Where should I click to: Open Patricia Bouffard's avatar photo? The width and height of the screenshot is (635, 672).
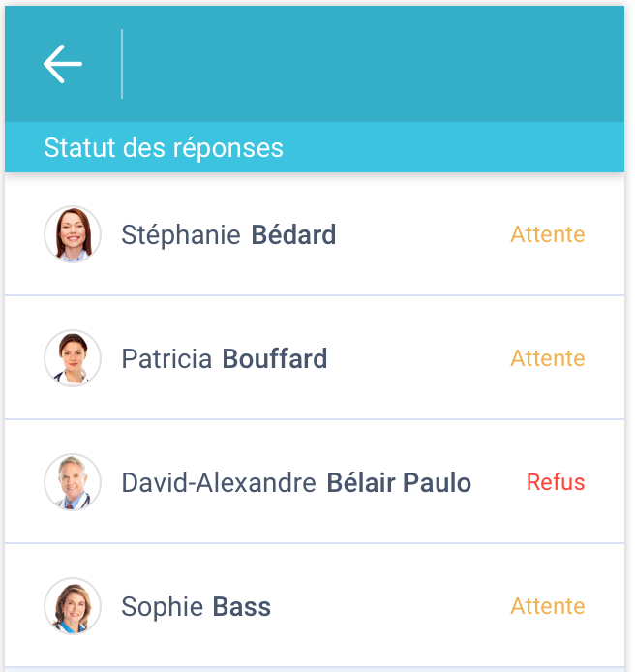point(73,358)
